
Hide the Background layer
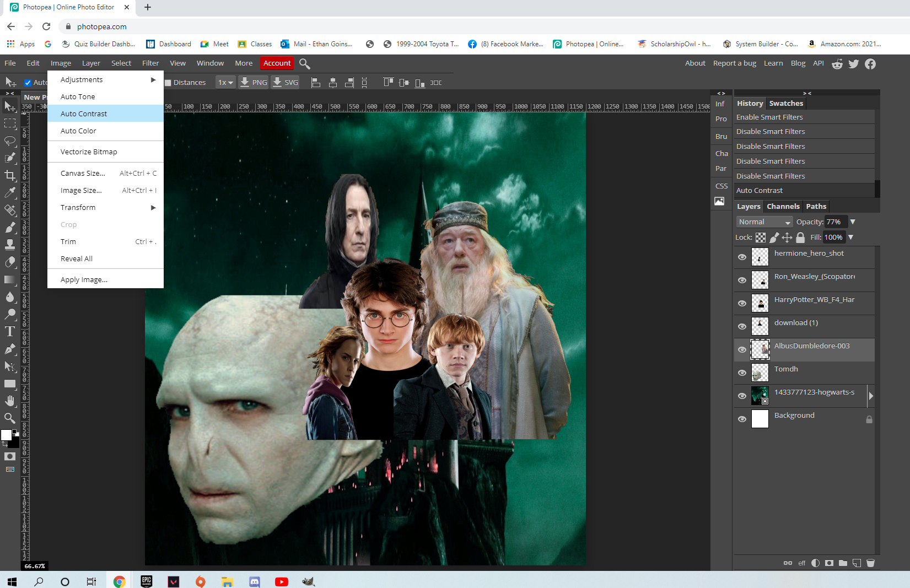point(742,419)
